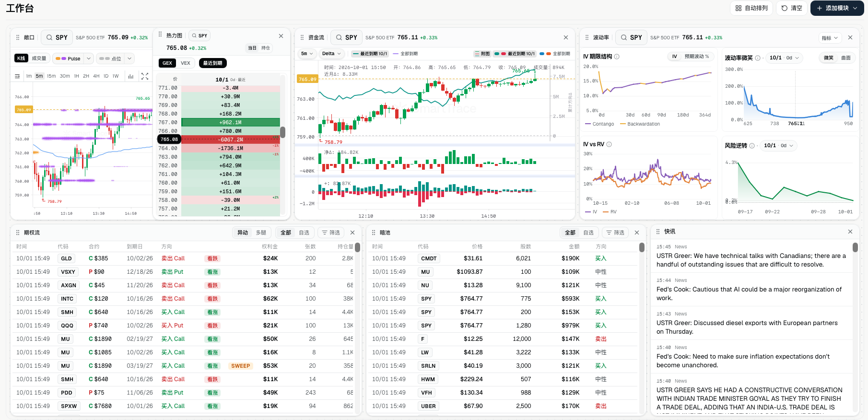The width and height of the screenshot is (868, 420).
Task: Open the 添加模块 dropdown button
Action: point(837,8)
